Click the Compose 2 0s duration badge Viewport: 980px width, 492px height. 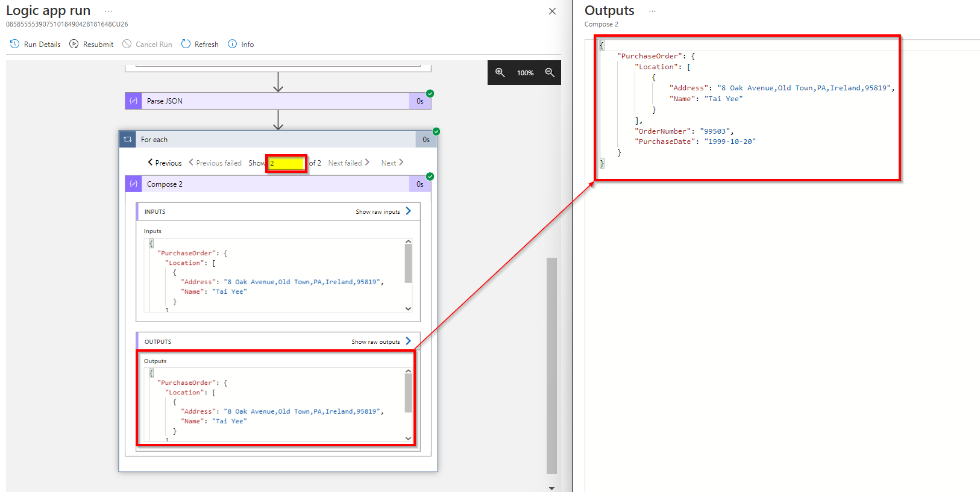point(420,184)
